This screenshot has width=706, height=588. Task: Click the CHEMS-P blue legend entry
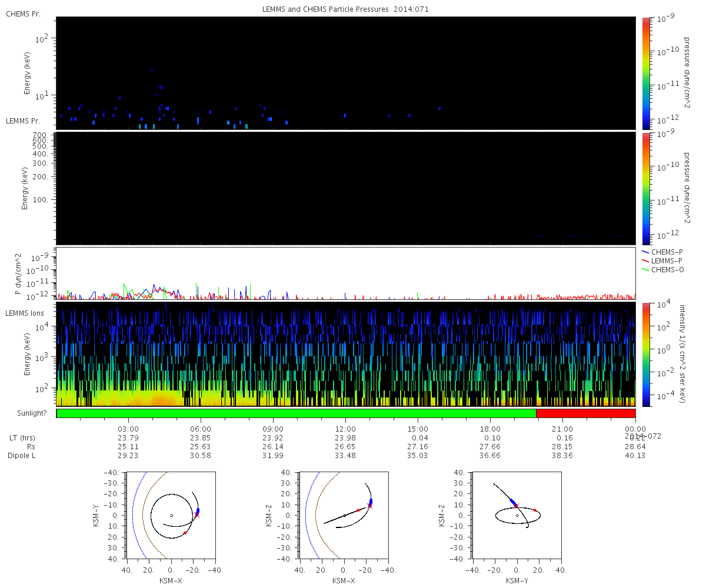pyautogui.click(x=667, y=252)
